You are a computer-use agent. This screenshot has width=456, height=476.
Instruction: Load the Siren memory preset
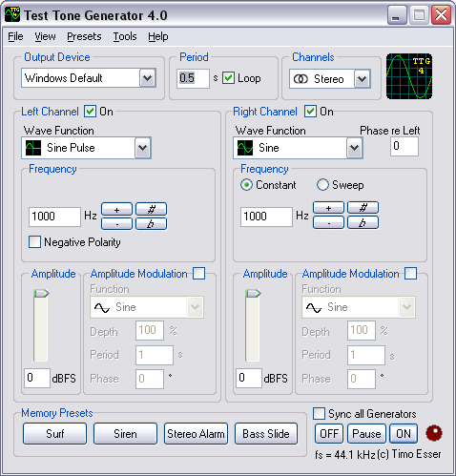coord(125,434)
